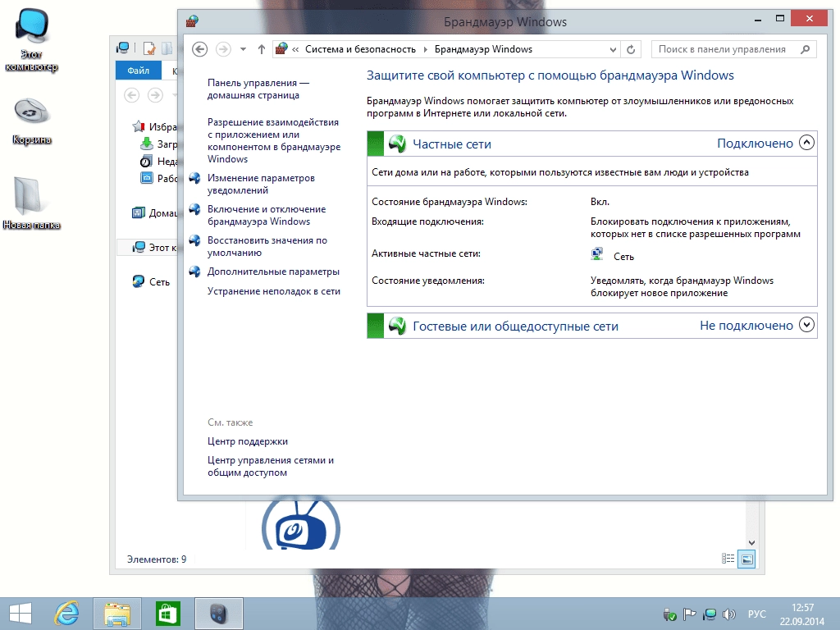
Task: Open File Explorer taskbar button
Action: [x=117, y=614]
